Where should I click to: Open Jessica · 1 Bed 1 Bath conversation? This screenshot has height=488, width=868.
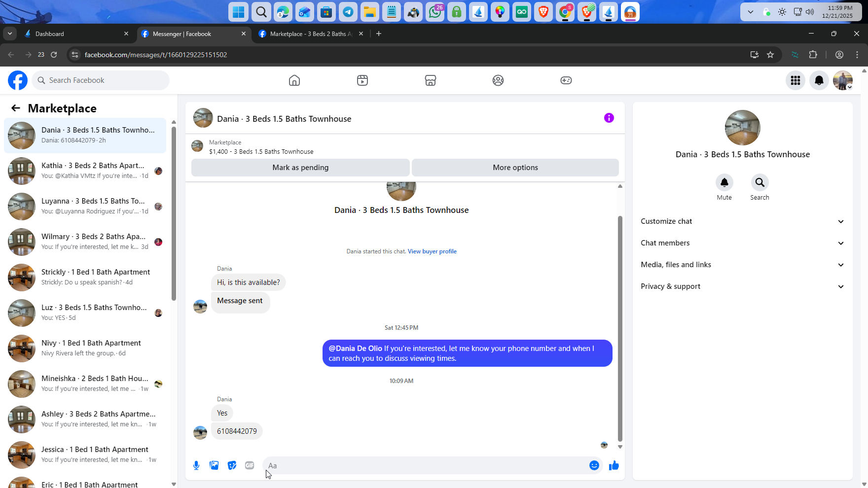(x=85, y=454)
